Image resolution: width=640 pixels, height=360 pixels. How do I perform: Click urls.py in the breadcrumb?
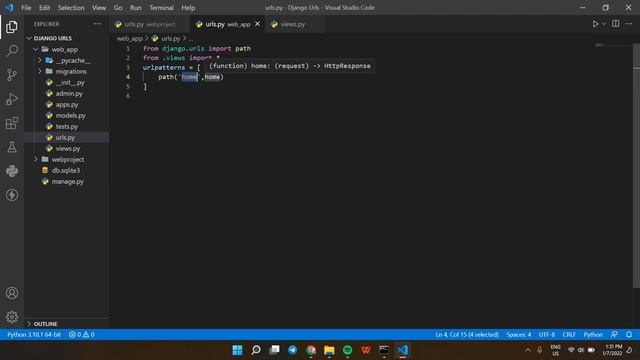coord(171,38)
